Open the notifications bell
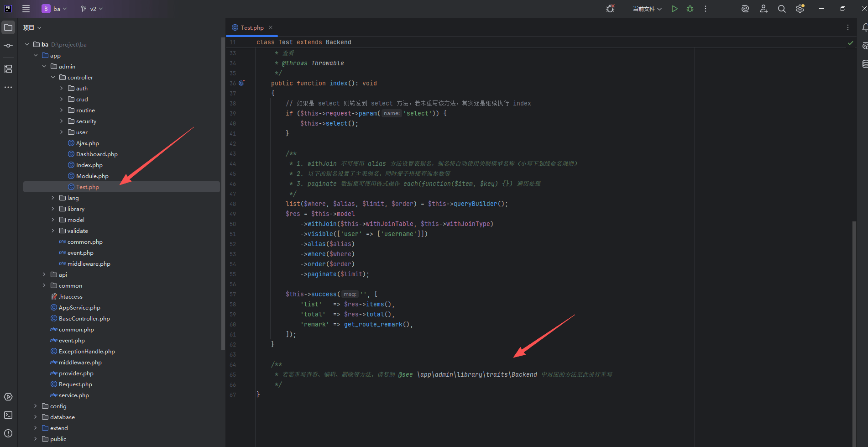This screenshot has height=447, width=868. pos(865,27)
